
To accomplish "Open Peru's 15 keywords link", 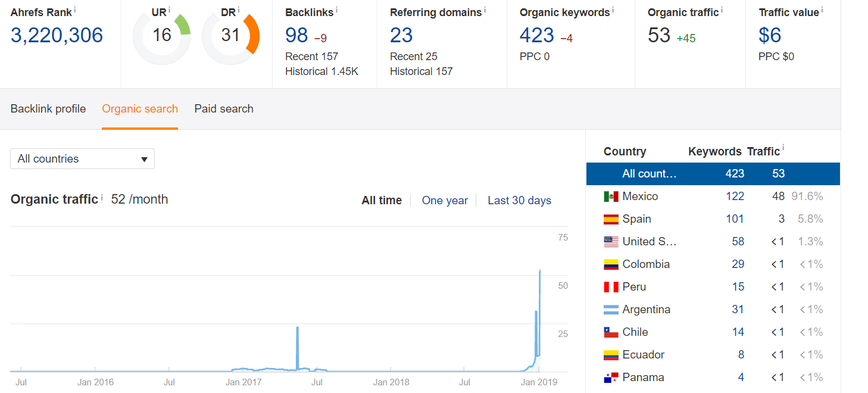I will tap(738, 287).
